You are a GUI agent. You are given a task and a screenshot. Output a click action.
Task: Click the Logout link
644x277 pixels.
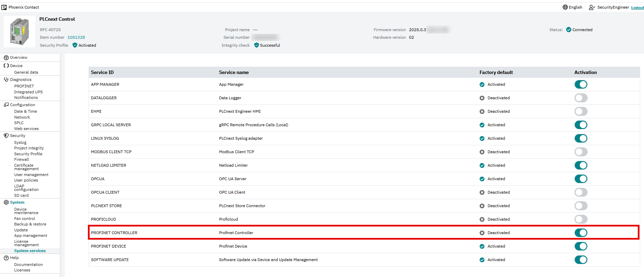click(637, 8)
